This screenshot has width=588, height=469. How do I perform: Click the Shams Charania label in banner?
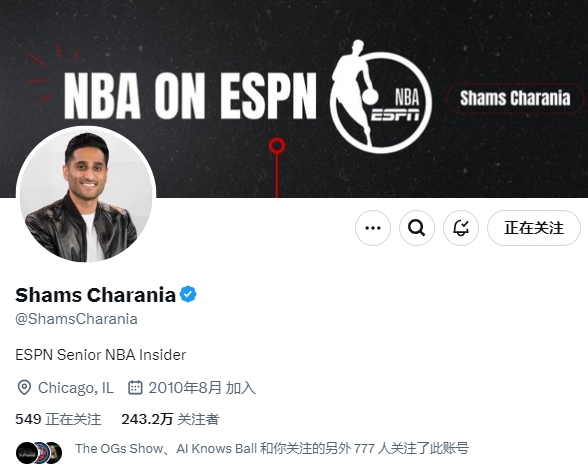click(x=515, y=98)
